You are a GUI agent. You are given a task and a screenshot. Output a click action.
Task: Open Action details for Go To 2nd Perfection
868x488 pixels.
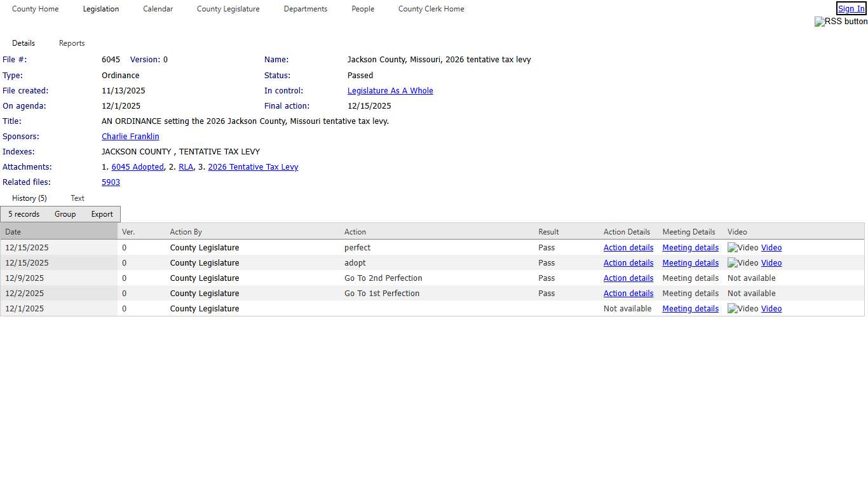[628, 278]
